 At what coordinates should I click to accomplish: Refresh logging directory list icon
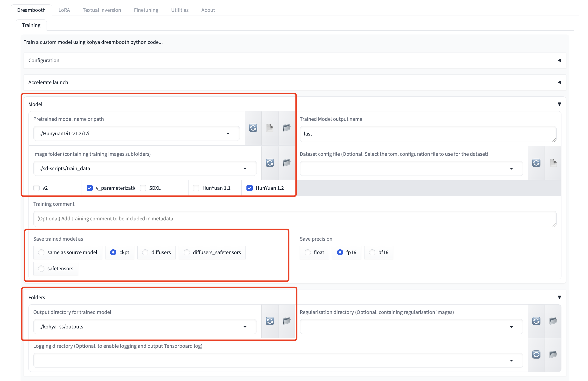(x=536, y=355)
